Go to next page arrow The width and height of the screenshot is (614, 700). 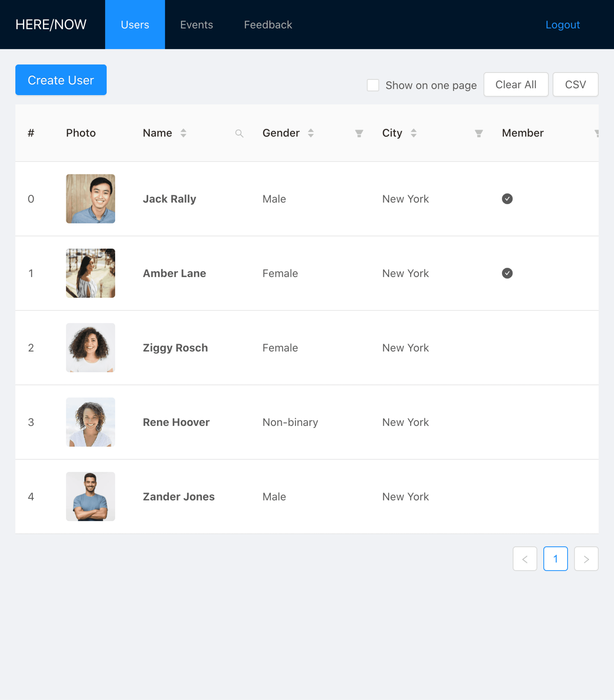pyautogui.click(x=586, y=559)
